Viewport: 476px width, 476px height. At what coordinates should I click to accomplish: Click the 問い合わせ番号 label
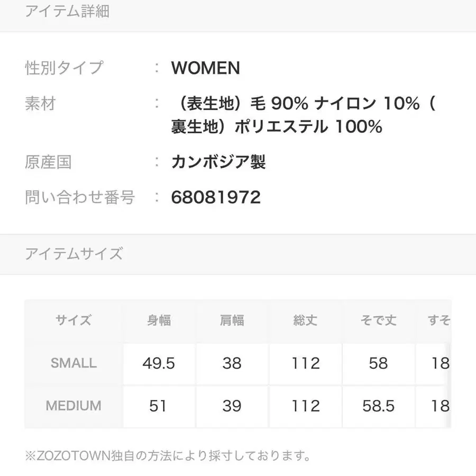click(x=80, y=197)
